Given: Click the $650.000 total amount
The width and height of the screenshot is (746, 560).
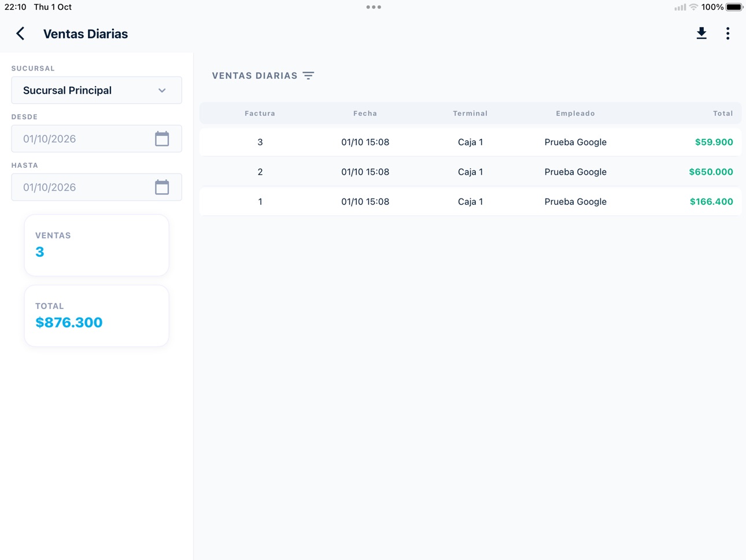Looking at the screenshot, I should [x=711, y=172].
